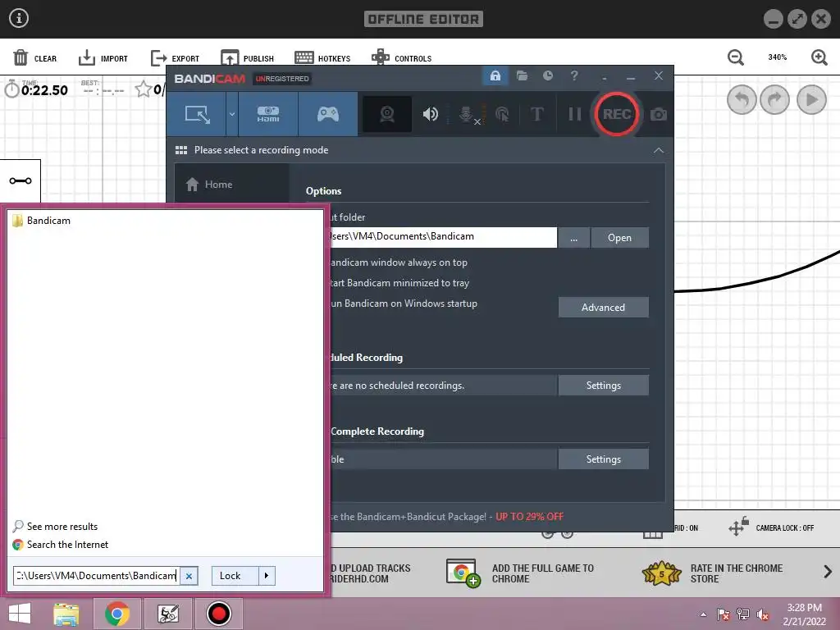The height and width of the screenshot is (630, 840).
Task: Toggle mouse click effect icon
Action: click(x=502, y=114)
